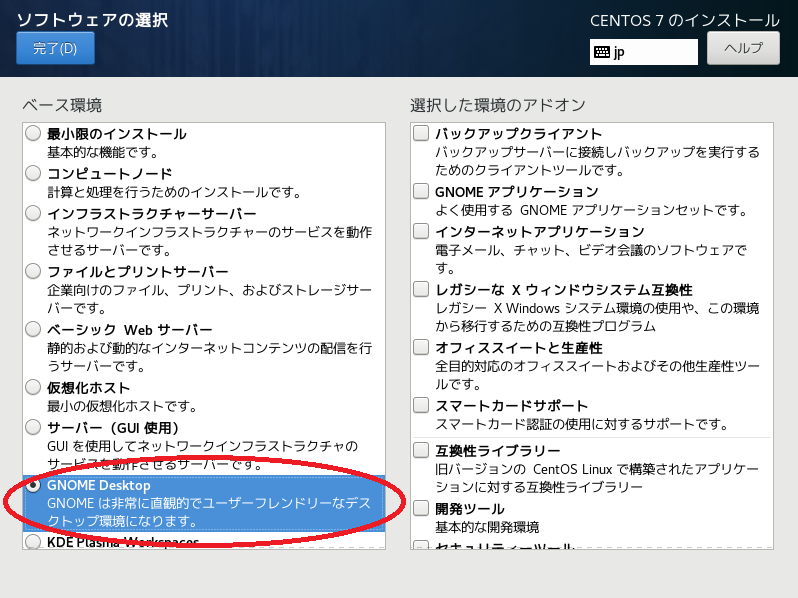798x598 pixels.
Task: Click 旧バージョンの CentOS Linux description text
Action: pyautogui.click(x=597, y=478)
